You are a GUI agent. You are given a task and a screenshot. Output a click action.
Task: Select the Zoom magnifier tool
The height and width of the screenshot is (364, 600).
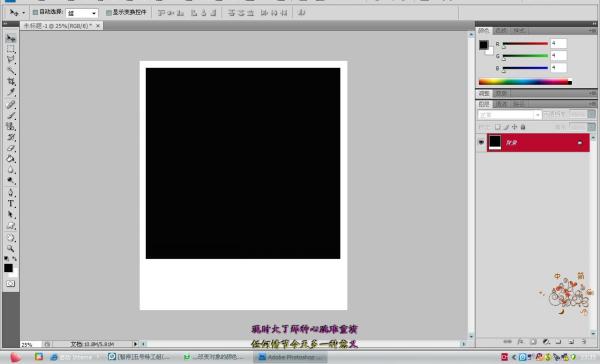click(11, 248)
